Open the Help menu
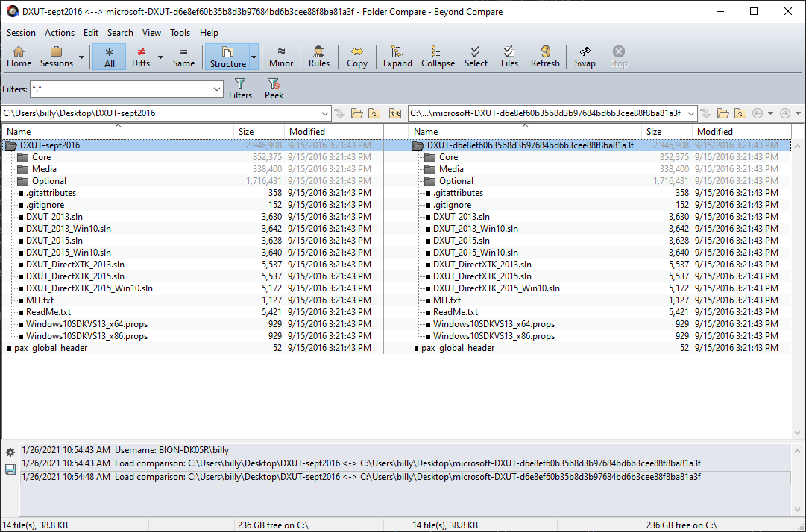 point(210,32)
